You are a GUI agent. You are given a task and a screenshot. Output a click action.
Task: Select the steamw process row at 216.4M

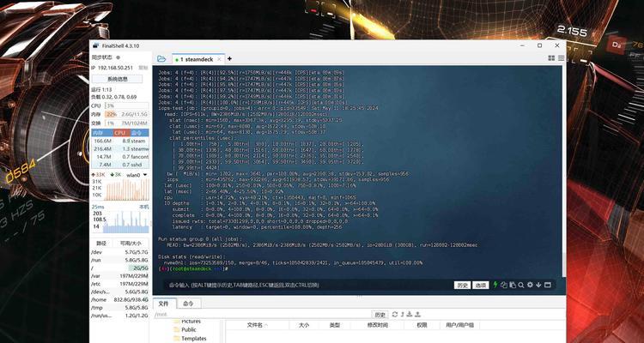tap(120, 148)
